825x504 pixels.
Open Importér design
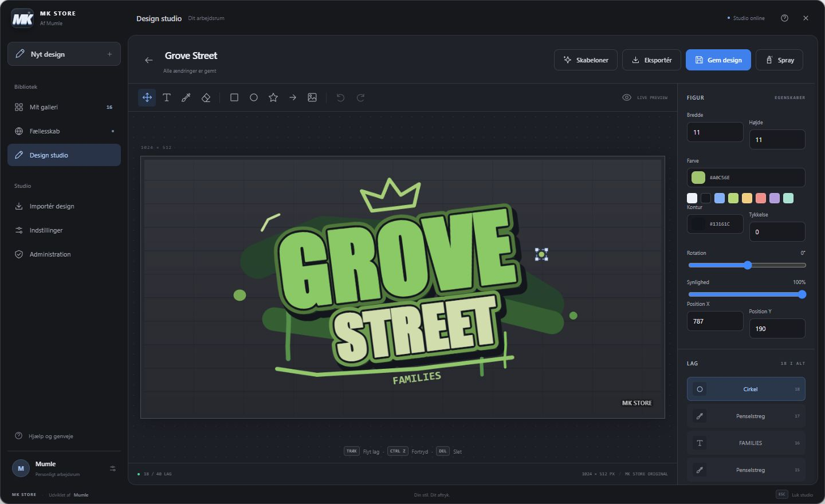(x=64, y=206)
